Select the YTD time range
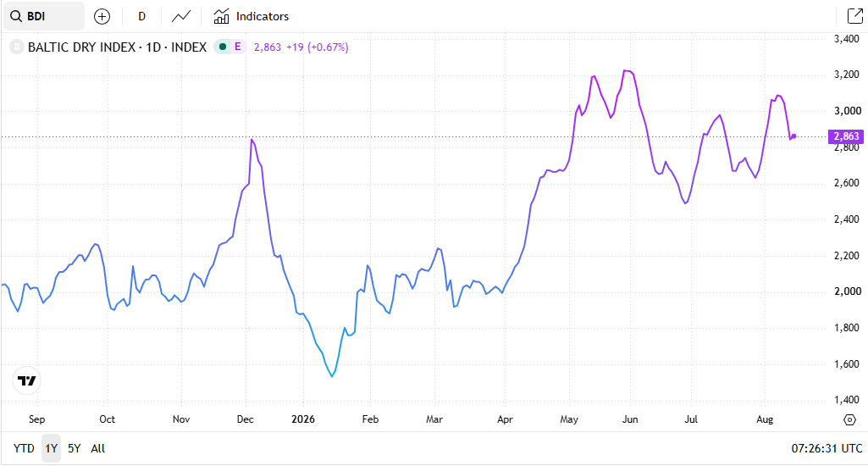 point(24,448)
